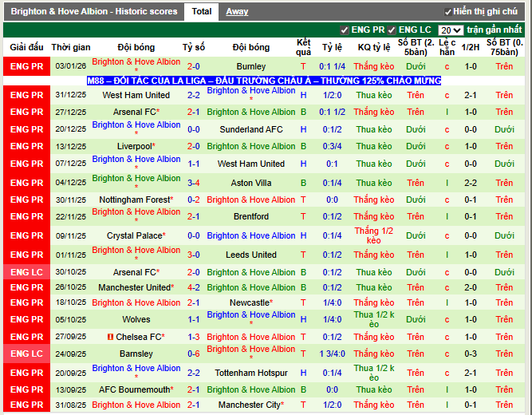Screen dimensions: 532x415
Task: Open Burnley team link
Action: click(251, 66)
